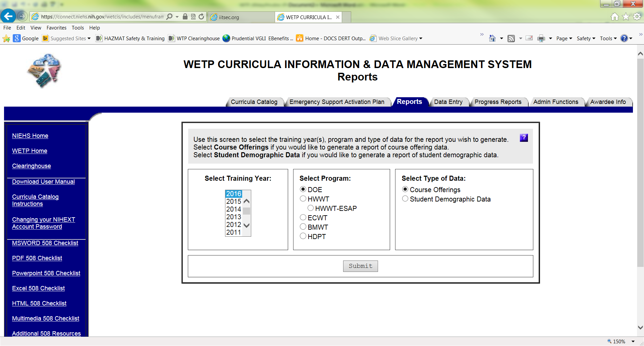
Task: Switch to the Data Entry tab
Action: 448,102
